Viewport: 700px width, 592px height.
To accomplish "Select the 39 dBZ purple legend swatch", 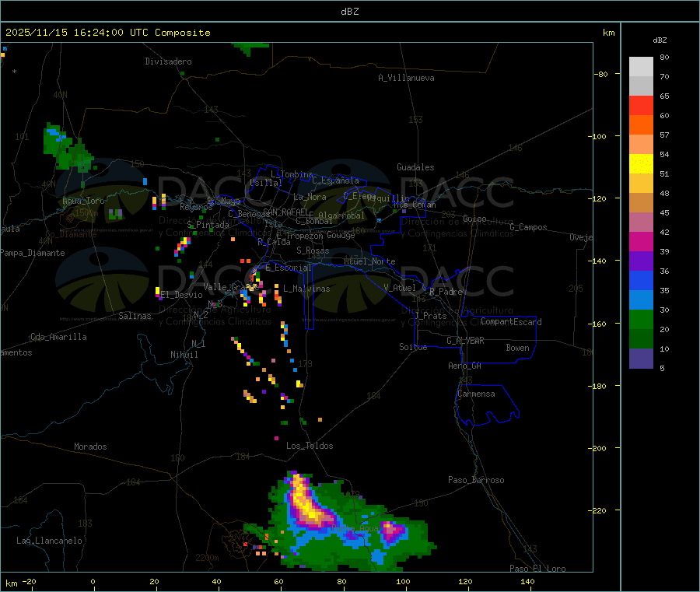I will click(641, 261).
